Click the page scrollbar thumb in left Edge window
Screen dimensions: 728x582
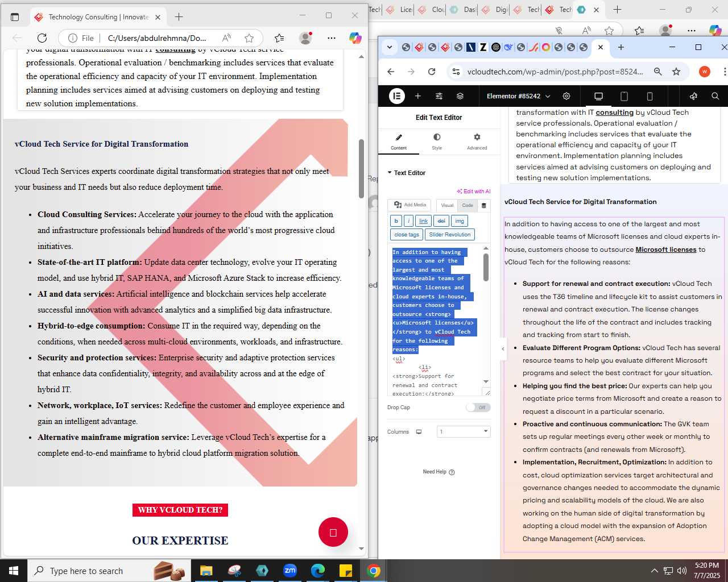pyautogui.click(x=361, y=169)
